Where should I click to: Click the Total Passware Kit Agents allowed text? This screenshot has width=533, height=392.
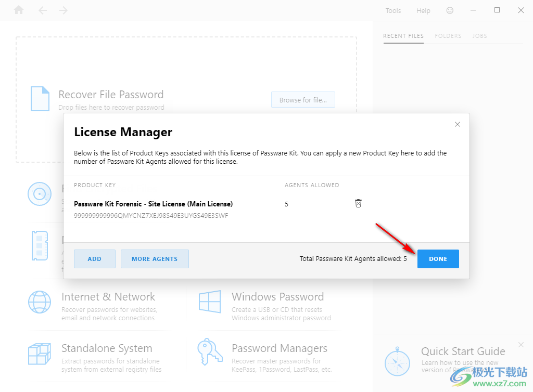tap(353, 258)
